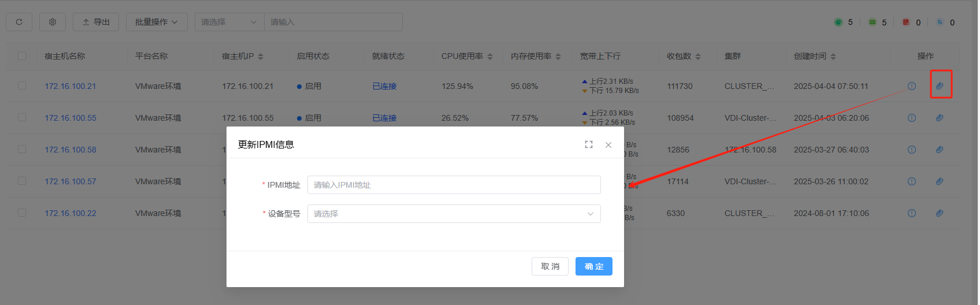980x305 pixels.
Task: Open host link 172.16.100.21
Action: pos(70,86)
